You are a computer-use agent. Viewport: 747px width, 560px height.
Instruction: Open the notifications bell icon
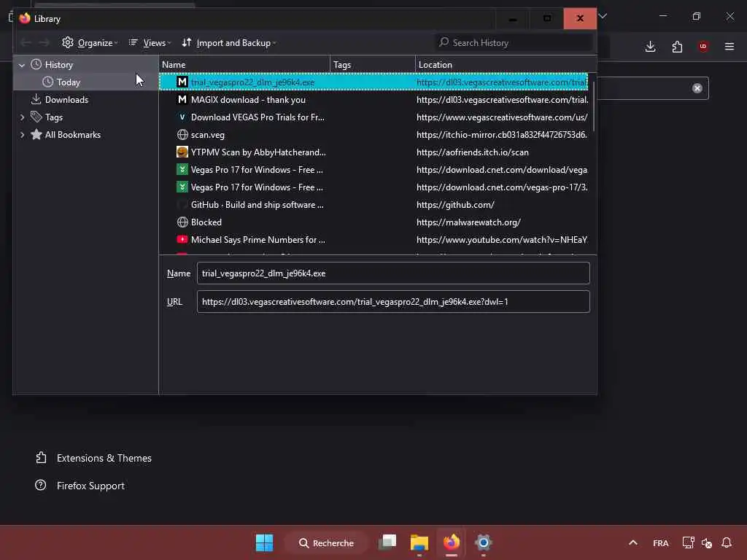point(727,542)
